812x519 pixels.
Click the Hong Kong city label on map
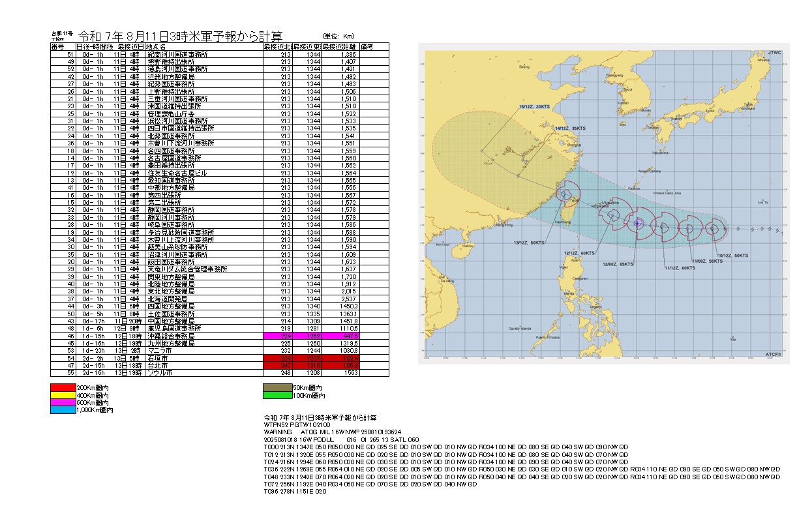pyautogui.click(x=504, y=226)
